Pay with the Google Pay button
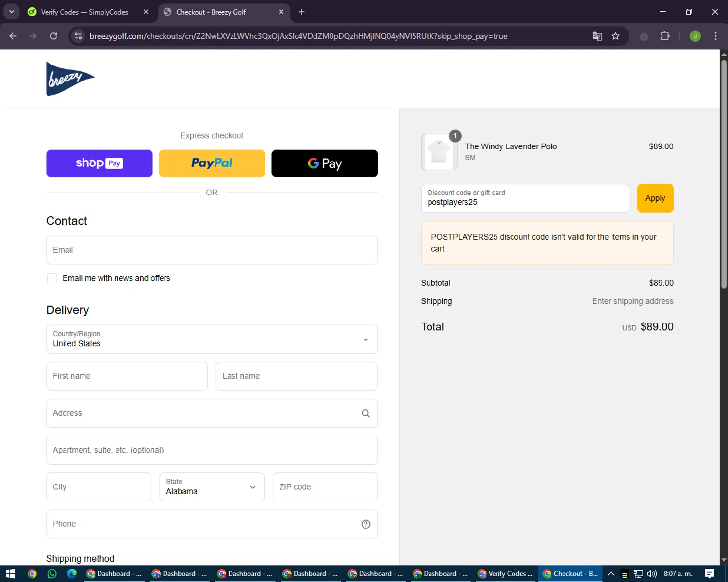The height and width of the screenshot is (582, 728). pyautogui.click(x=325, y=163)
